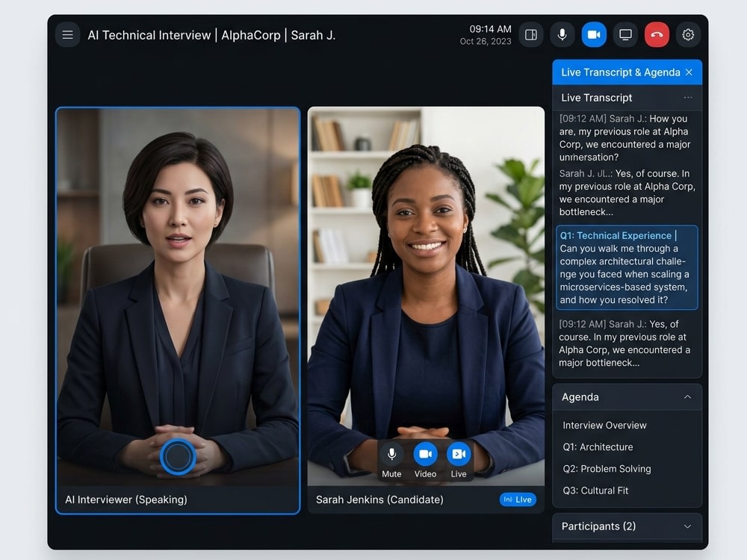Image resolution: width=747 pixels, height=560 pixels.
Task: Click the 'Sarah Jenkins (Candidate)' name label
Action: point(379,500)
